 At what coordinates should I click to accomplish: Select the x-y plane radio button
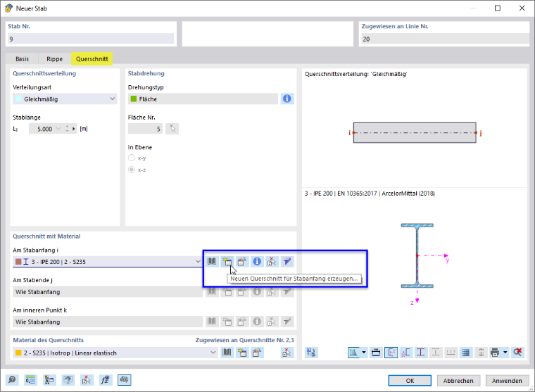coord(132,158)
